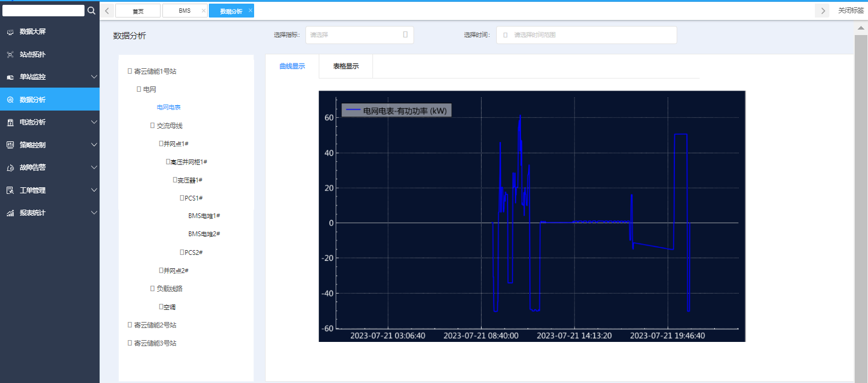Click the 2023-07-21 19:46:40 axis label

tap(668, 335)
